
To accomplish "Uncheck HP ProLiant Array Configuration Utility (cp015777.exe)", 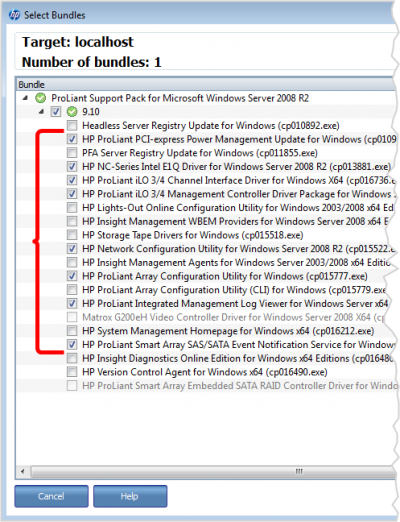I will click(72, 276).
